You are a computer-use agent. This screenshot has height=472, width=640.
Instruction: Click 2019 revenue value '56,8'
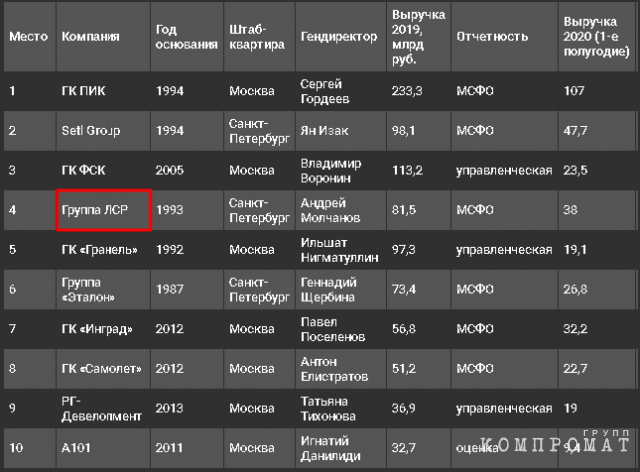point(404,329)
